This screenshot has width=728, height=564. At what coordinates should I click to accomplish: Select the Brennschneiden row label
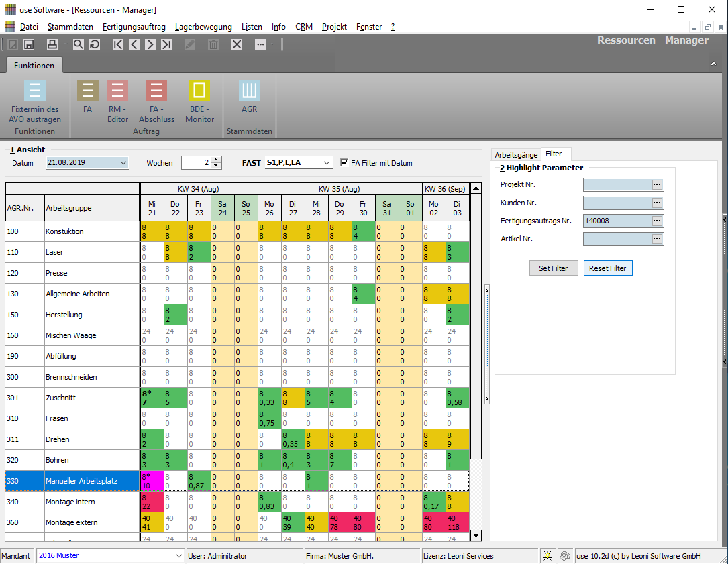[x=71, y=377]
